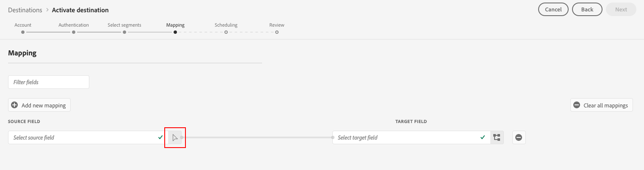Viewport: 644px width, 170px height.
Task: Open the Select segments step
Action: click(x=124, y=28)
